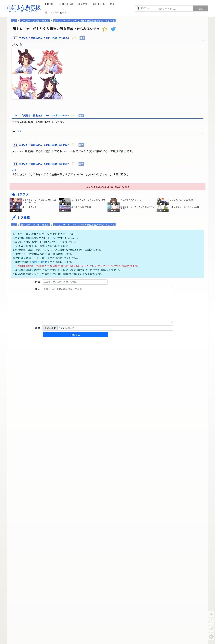Report post 2 with 報告 button
This screenshot has height=644, width=215.
pyautogui.click(x=81, y=116)
